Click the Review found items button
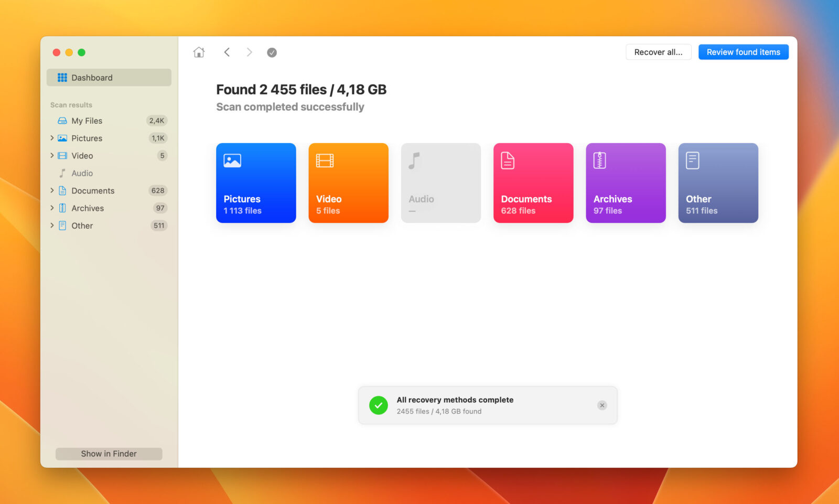The height and width of the screenshot is (504, 839). 743,52
